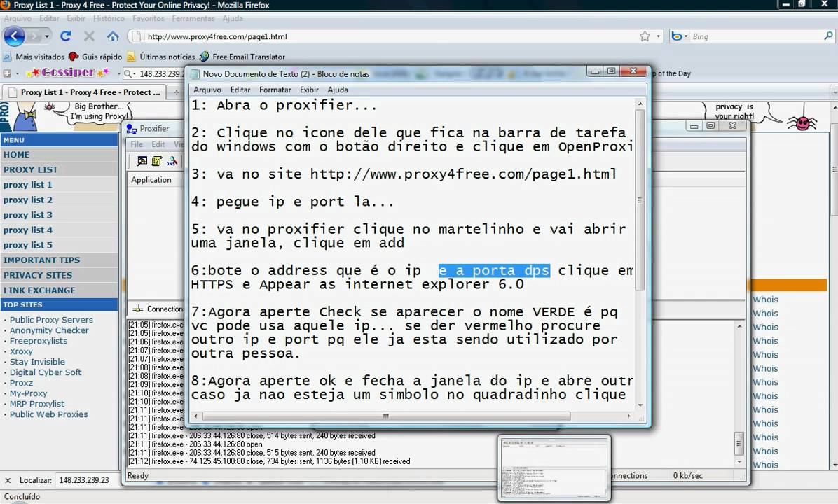Image resolution: width=838 pixels, height=504 pixels.
Task: Click the Proxifier log scrollbar thumb
Action: click(739, 442)
